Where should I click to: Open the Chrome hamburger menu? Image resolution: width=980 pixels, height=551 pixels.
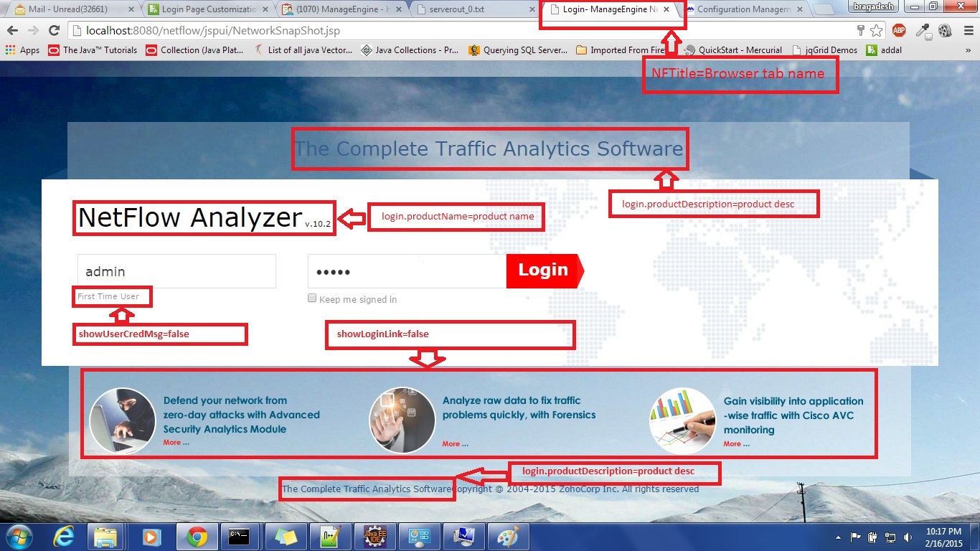pos(967,31)
